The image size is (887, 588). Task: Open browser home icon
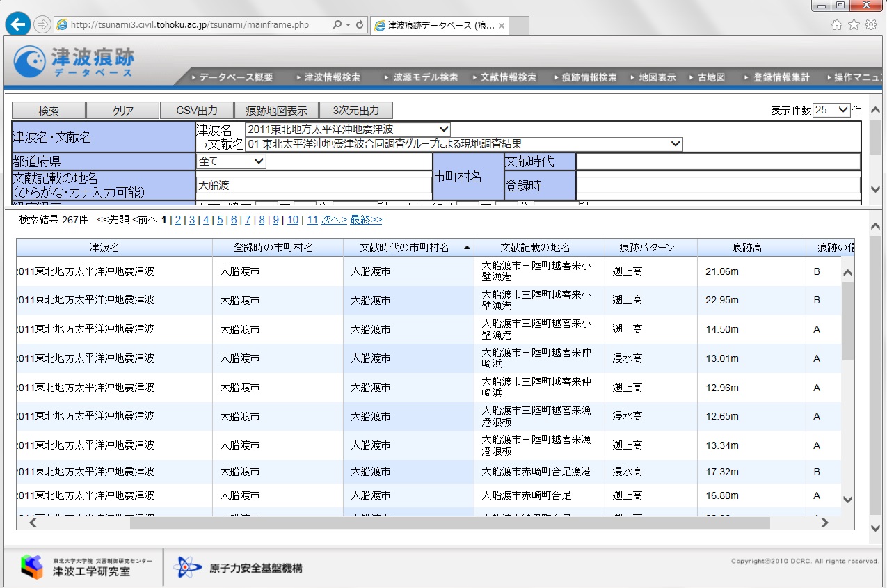pyautogui.click(x=838, y=24)
